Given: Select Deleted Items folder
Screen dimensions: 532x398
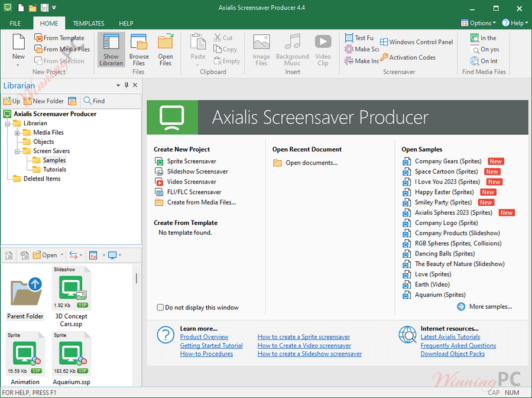Looking at the screenshot, I should [42, 179].
